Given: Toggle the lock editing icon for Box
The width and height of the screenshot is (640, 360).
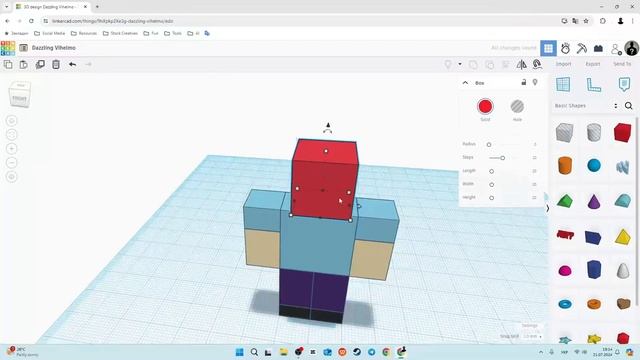Looking at the screenshot, I should pyautogui.click(x=524, y=82).
